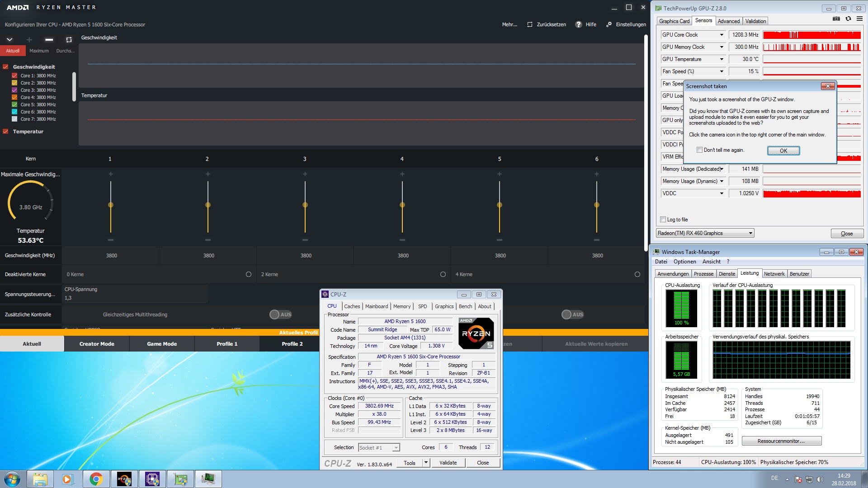Check 'Don't tell me again' box
868x488 pixels.
(x=699, y=150)
